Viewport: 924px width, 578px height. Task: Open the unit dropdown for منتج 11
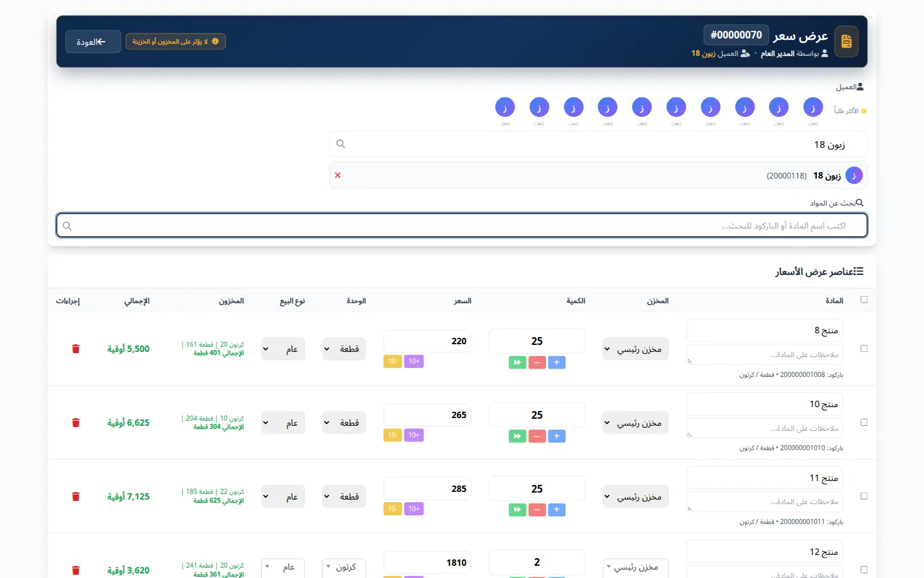click(344, 496)
